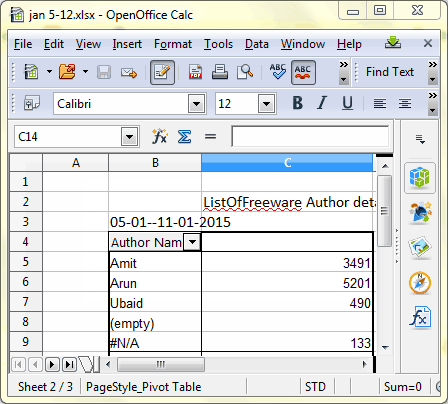The width and height of the screenshot is (448, 404).
Task: Open the Function Wizard icon
Action: pyautogui.click(x=159, y=136)
